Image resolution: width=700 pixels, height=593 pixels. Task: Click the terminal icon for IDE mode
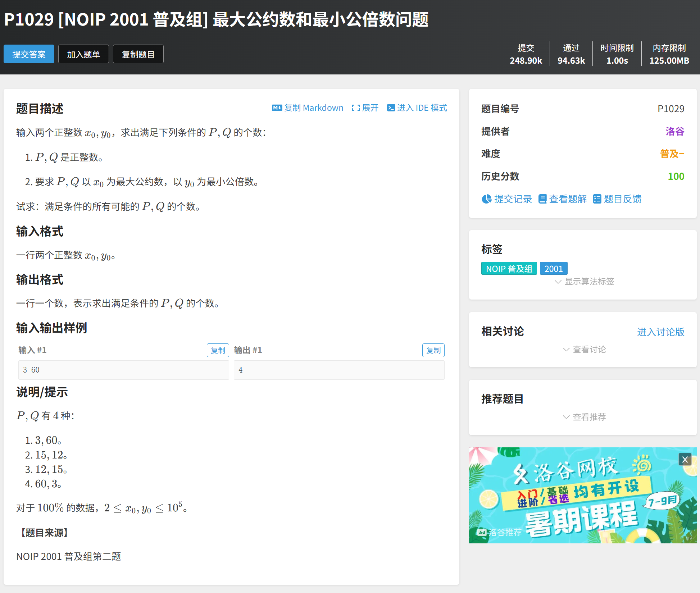click(x=391, y=108)
